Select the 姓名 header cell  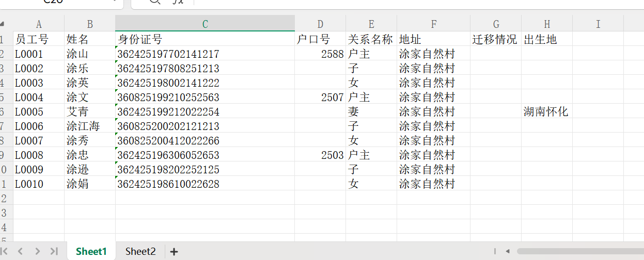[90, 39]
